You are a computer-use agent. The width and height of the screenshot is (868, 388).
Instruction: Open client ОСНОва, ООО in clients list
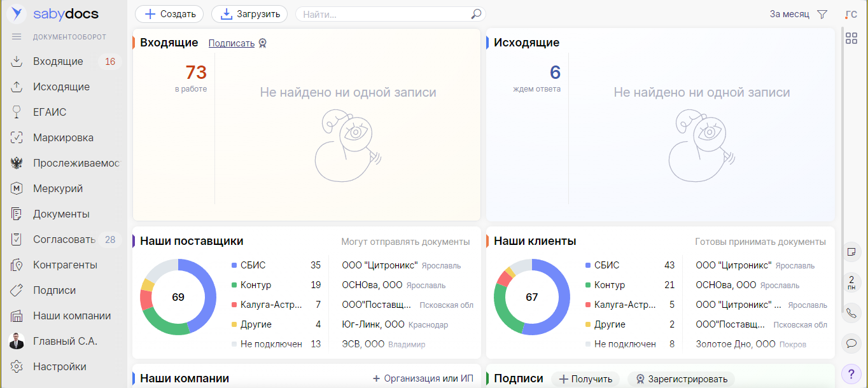[748, 285]
